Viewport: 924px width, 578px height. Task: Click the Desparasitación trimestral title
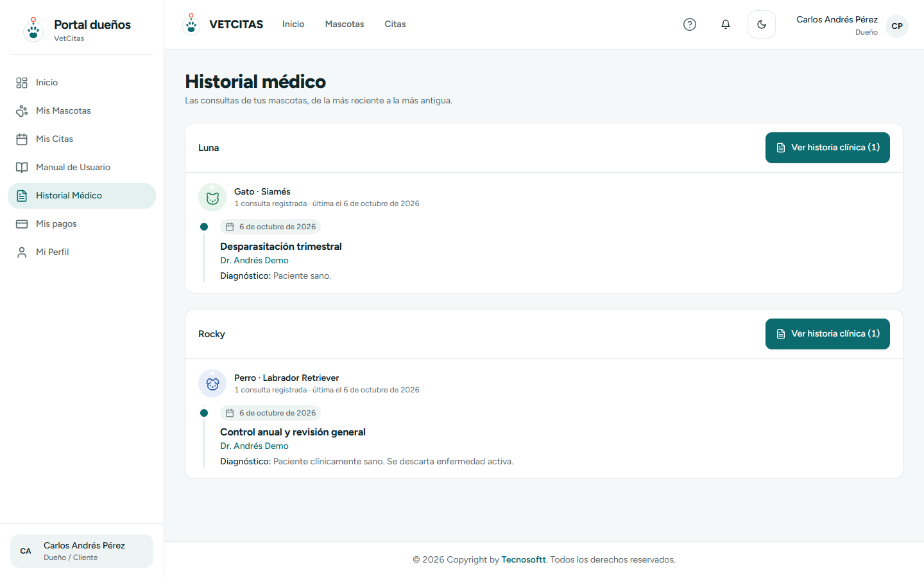(x=281, y=247)
